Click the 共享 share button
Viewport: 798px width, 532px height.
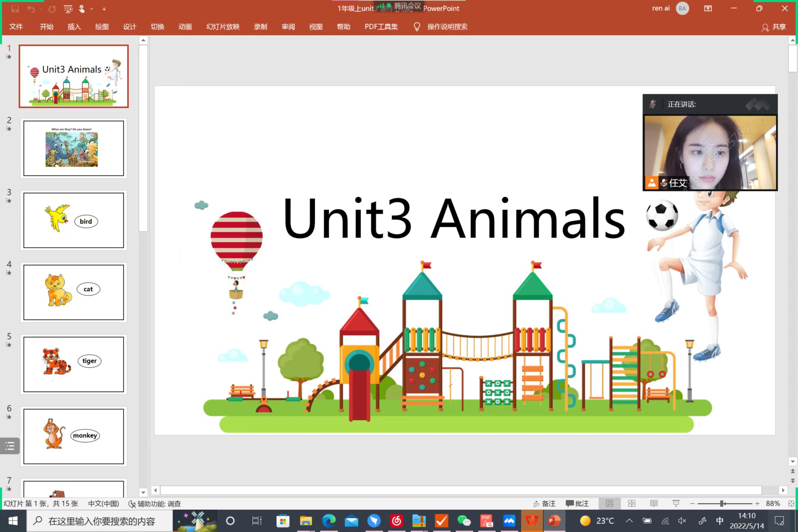pos(774,27)
